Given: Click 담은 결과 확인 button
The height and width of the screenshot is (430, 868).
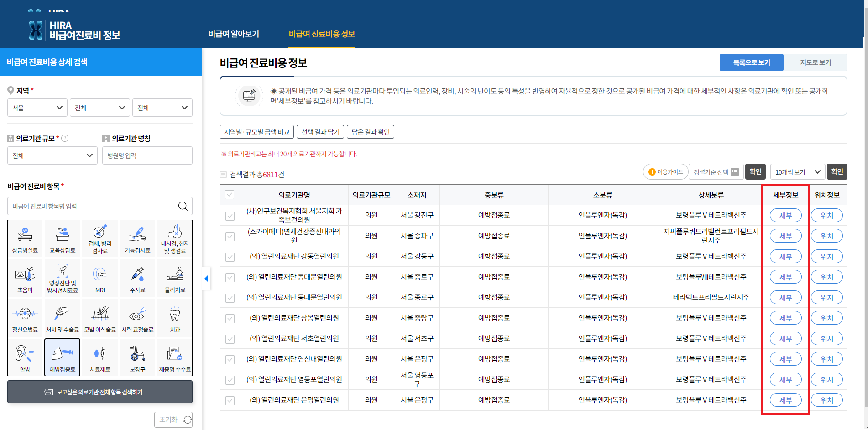Looking at the screenshot, I should [371, 132].
